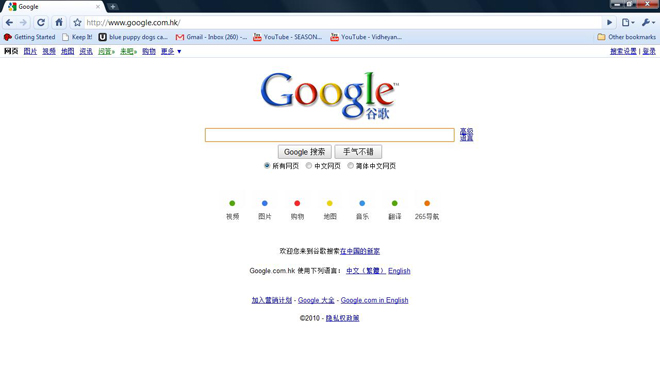Switch to 中文（繁體）language link

pos(365,271)
